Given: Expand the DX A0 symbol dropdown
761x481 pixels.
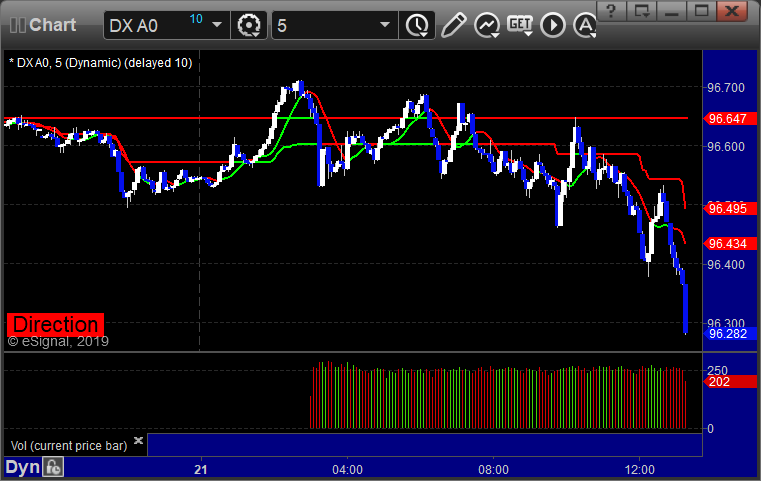Looking at the screenshot, I should pos(217,25).
